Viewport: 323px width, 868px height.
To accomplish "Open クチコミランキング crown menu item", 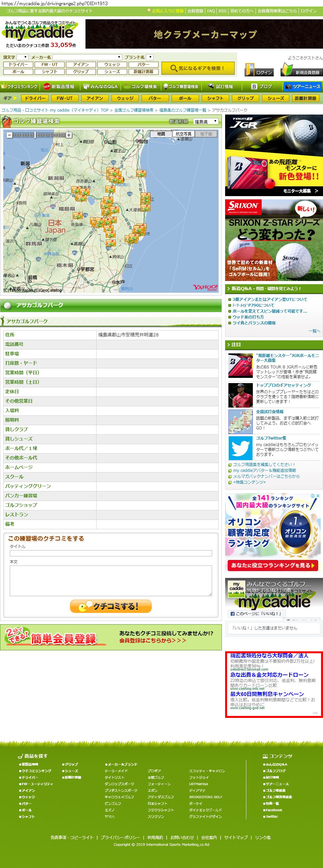I will coord(19,86).
